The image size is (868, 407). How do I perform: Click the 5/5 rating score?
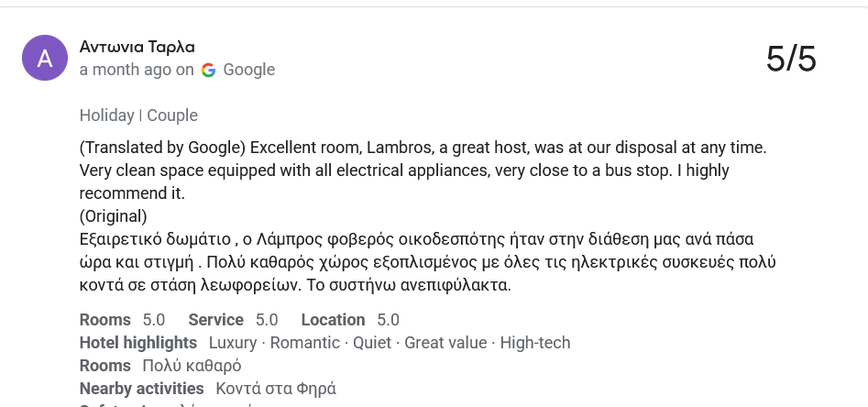pyautogui.click(x=790, y=59)
